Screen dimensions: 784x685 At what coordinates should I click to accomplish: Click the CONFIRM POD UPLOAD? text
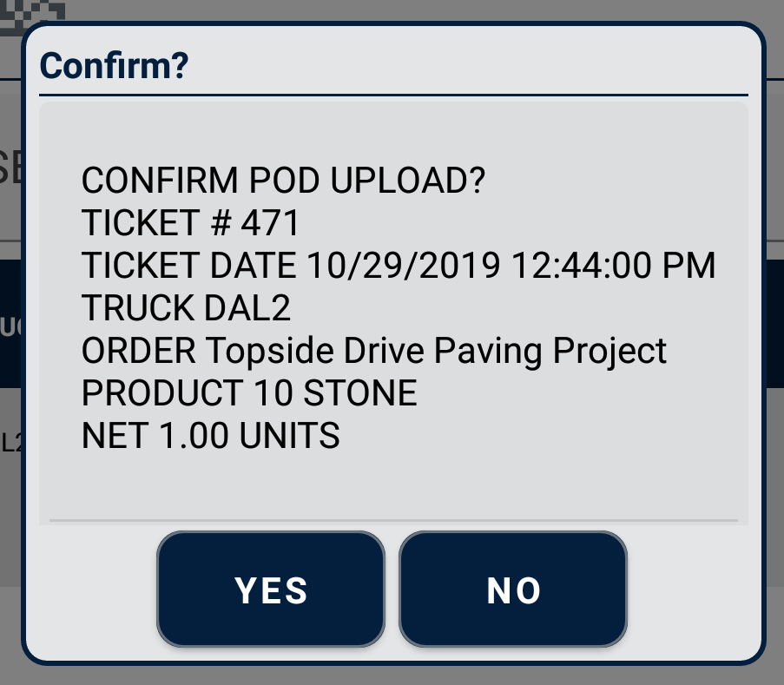(283, 181)
